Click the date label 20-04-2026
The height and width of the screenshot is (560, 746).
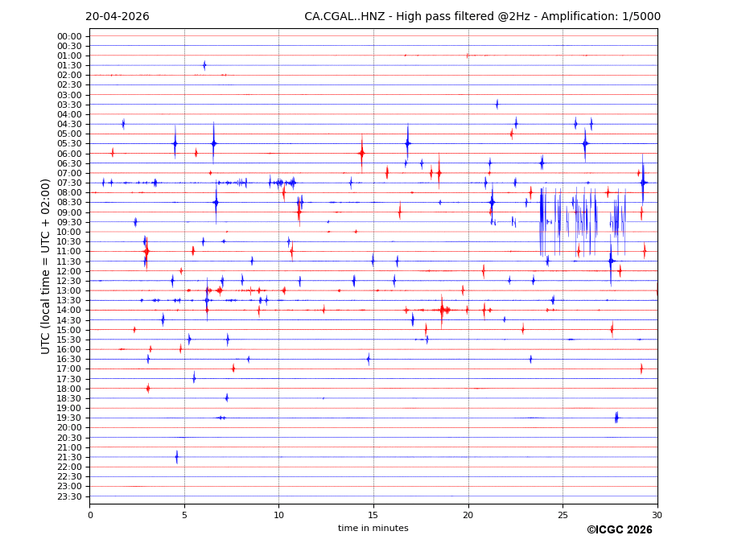[117, 17]
